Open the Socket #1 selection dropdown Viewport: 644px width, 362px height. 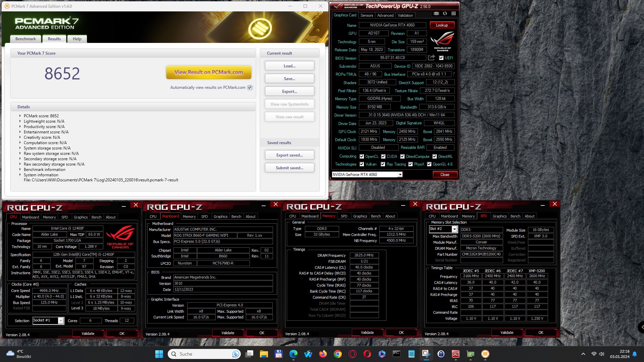point(61,321)
